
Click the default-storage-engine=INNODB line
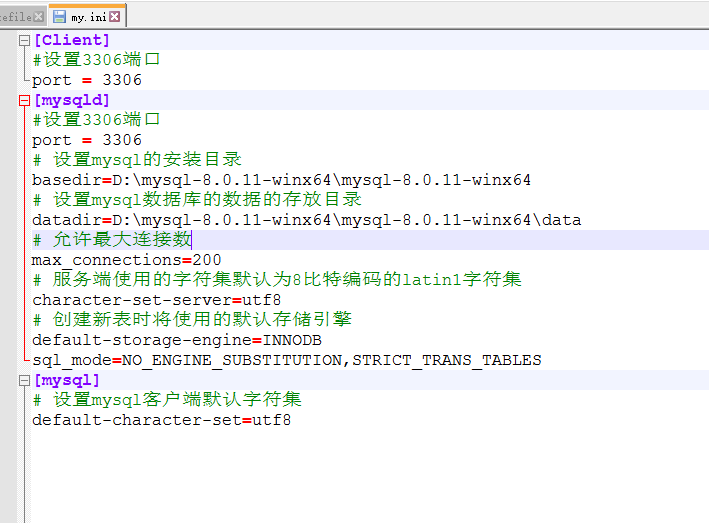177,340
